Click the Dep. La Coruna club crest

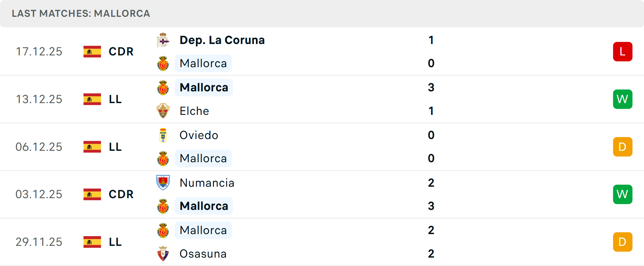(x=163, y=40)
